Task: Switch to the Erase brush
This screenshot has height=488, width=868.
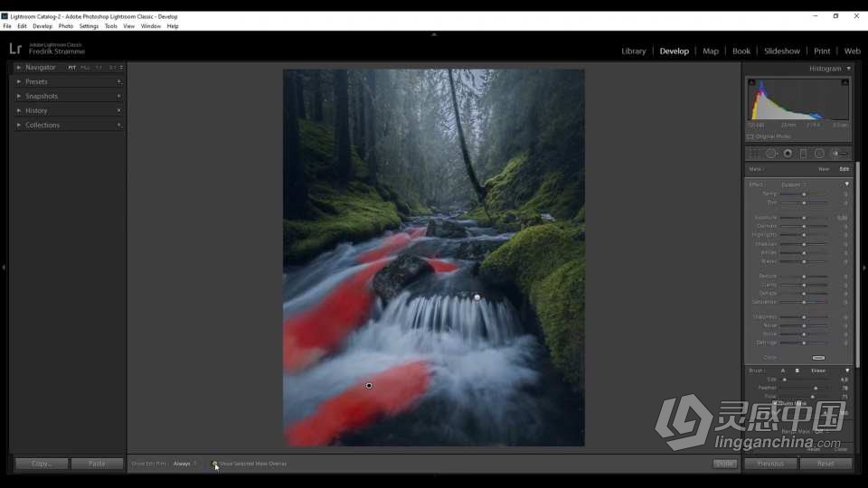Action: click(818, 371)
